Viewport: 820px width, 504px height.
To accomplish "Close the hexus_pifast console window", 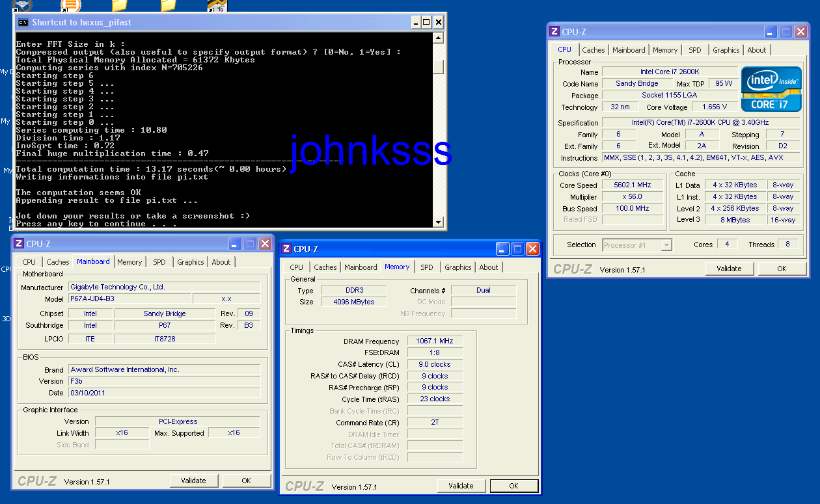I will (x=439, y=22).
